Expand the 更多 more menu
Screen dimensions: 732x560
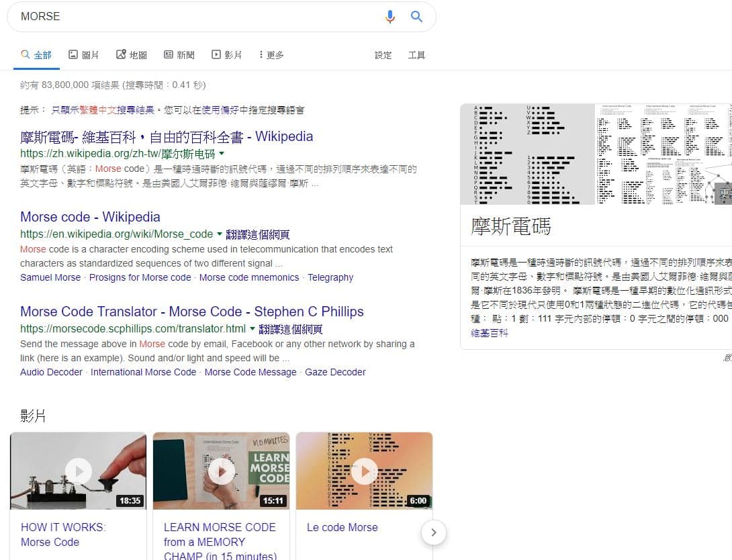[272, 55]
